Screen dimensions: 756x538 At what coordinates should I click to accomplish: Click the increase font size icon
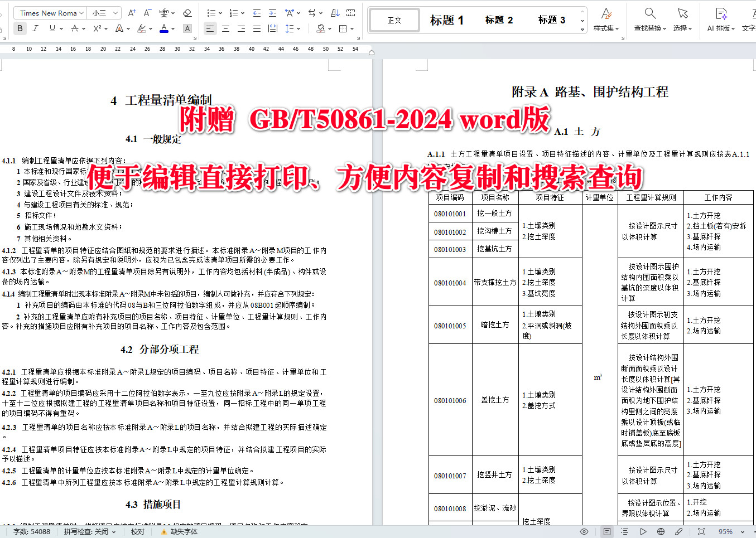pyautogui.click(x=131, y=12)
